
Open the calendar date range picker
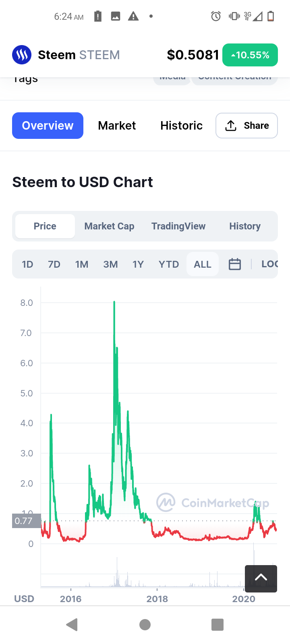[x=234, y=264]
